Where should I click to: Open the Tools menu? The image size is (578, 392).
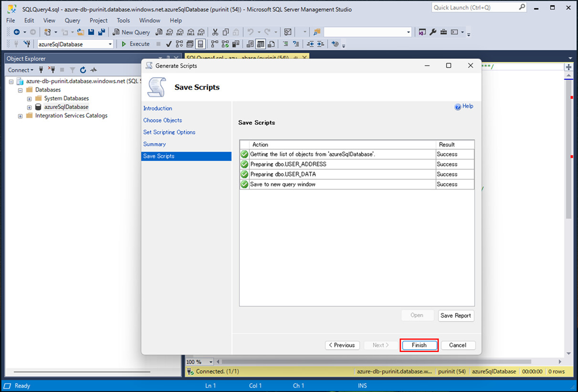pos(123,21)
